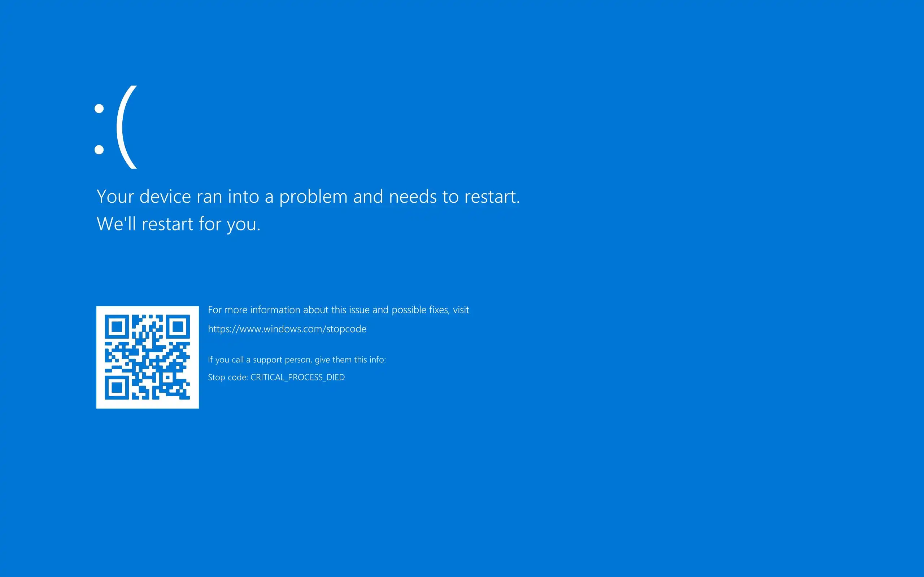Open the windows.com/stopcode link
This screenshot has width=924, height=577.
(x=287, y=329)
